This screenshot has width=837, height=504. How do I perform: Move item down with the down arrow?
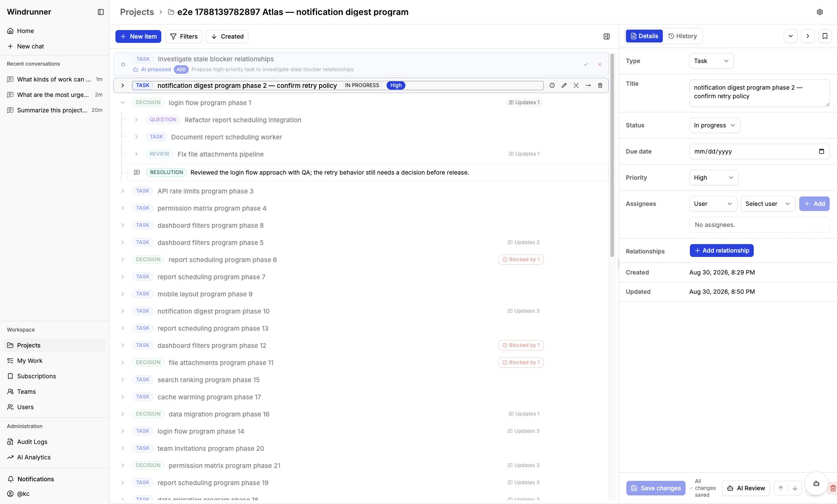point(795,488)
